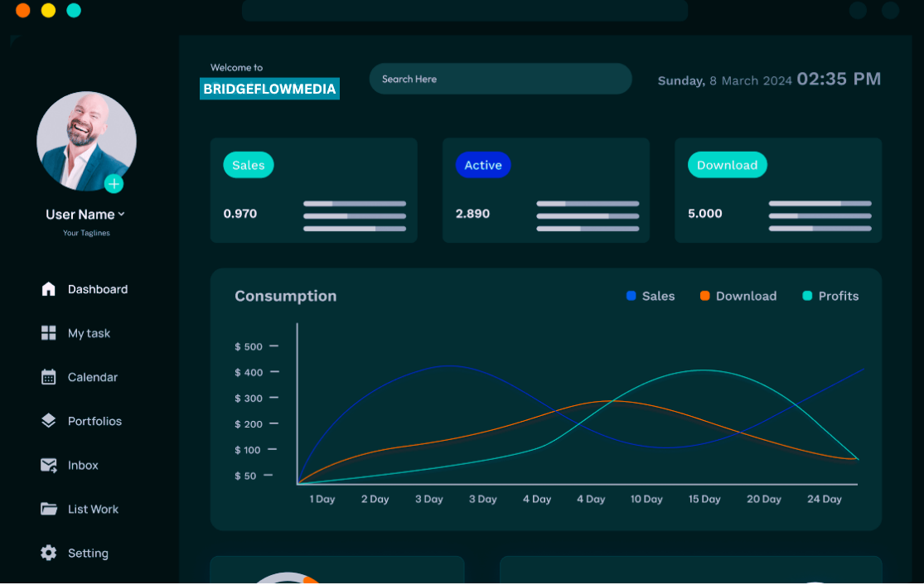Click the List Work folder icon
This screenshot has width=924, height=585.
[49, 509]
